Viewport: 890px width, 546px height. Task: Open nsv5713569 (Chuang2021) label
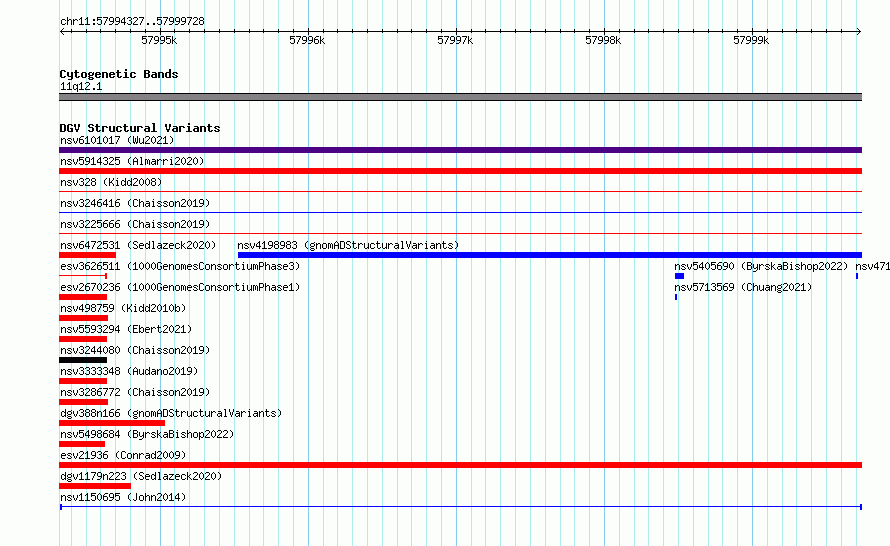click(x=743, y=287)
